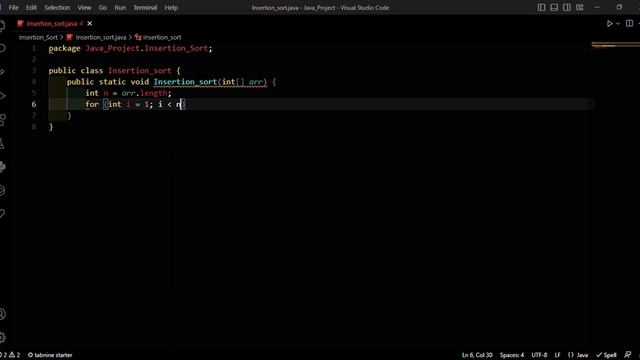Click 'class' keyword on line 3
The image size is (640, 360).
[92, 71]
